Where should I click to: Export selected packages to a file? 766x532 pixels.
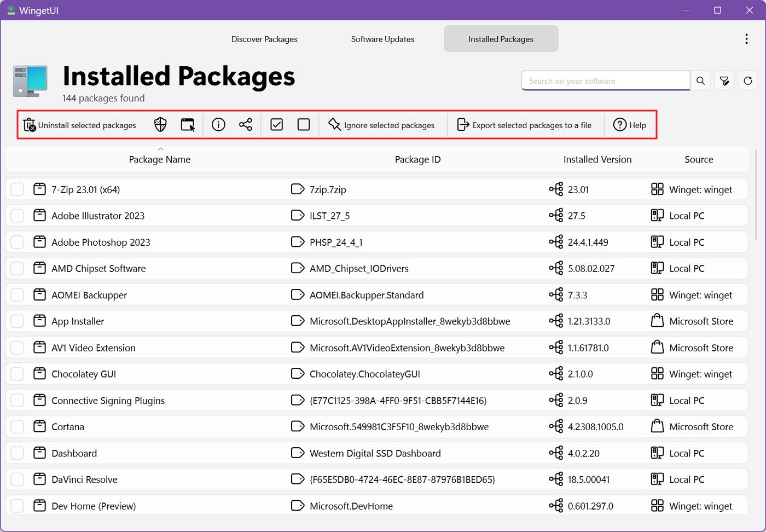(x=524, y=125)
